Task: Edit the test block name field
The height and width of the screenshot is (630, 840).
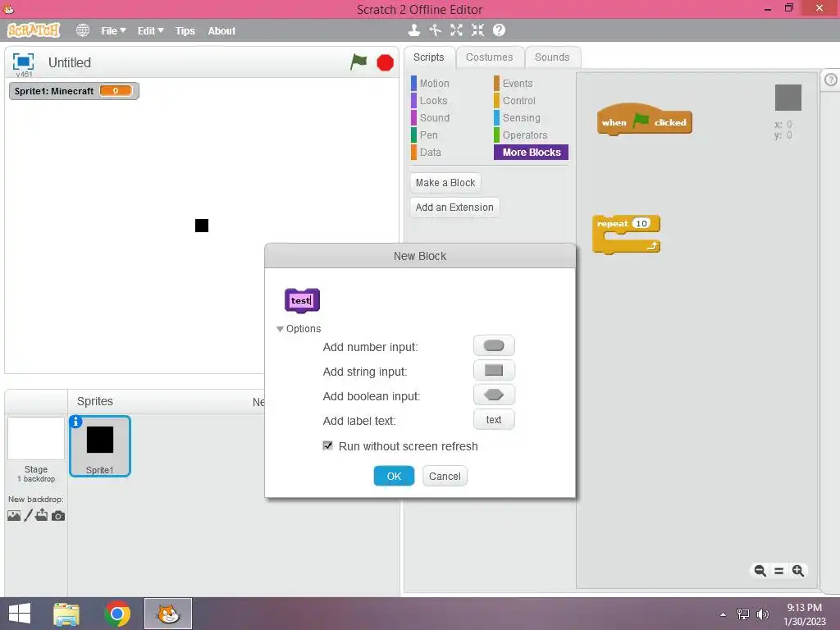Action: (x=301, y=300)
